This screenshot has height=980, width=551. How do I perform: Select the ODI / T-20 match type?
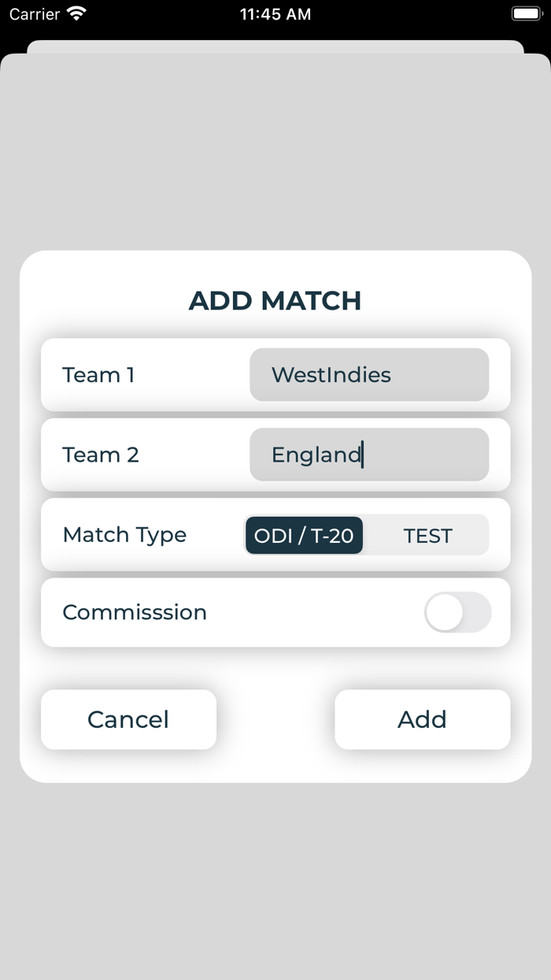(x=304, y=535)
